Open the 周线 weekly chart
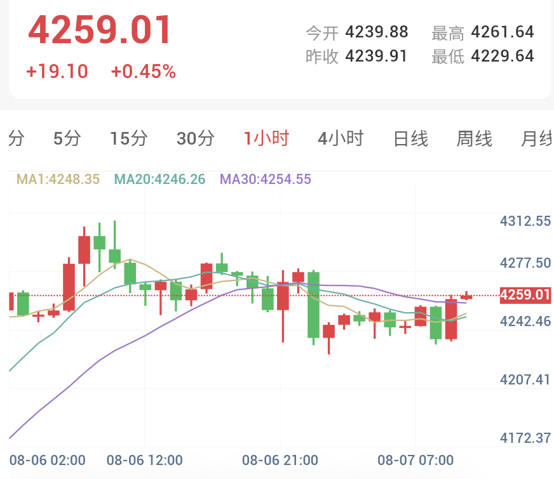Screen dimensions: 554x479 [475, 138]
